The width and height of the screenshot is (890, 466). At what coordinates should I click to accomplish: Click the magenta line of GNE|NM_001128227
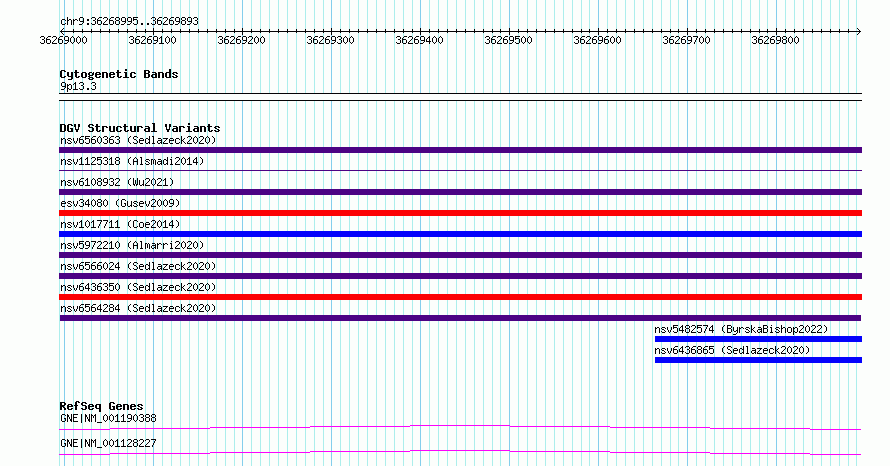coord(460,452)
